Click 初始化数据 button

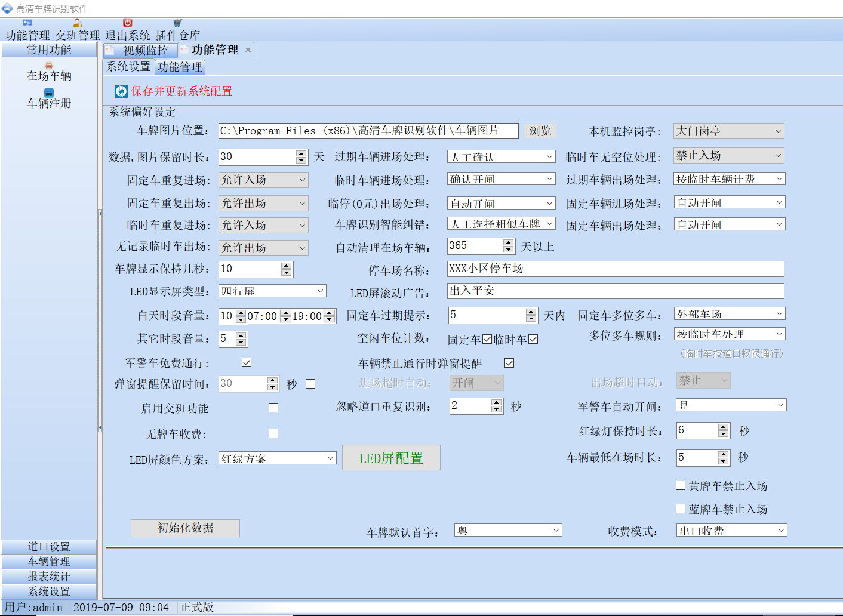[x=185, y=528]
